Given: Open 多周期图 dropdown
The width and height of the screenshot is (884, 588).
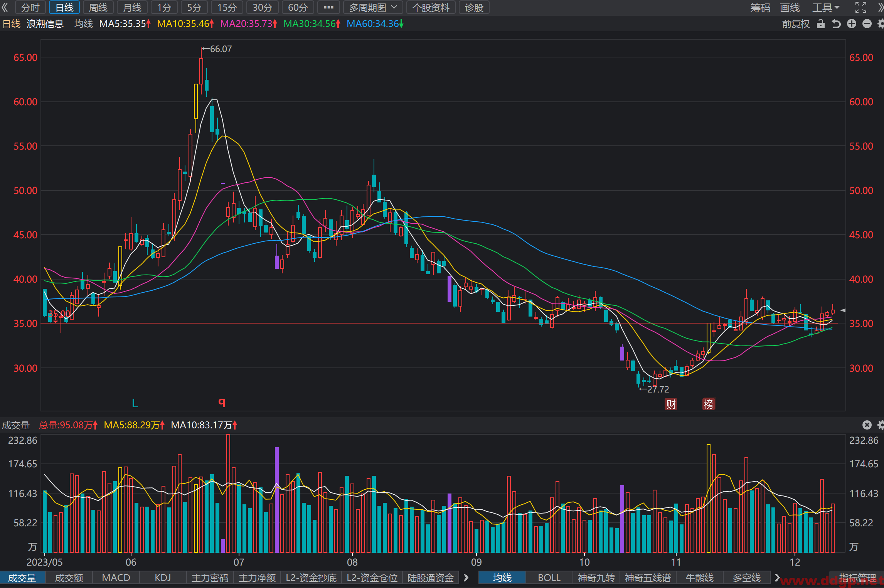Looking at the screenshot, I should coord(373,7).
